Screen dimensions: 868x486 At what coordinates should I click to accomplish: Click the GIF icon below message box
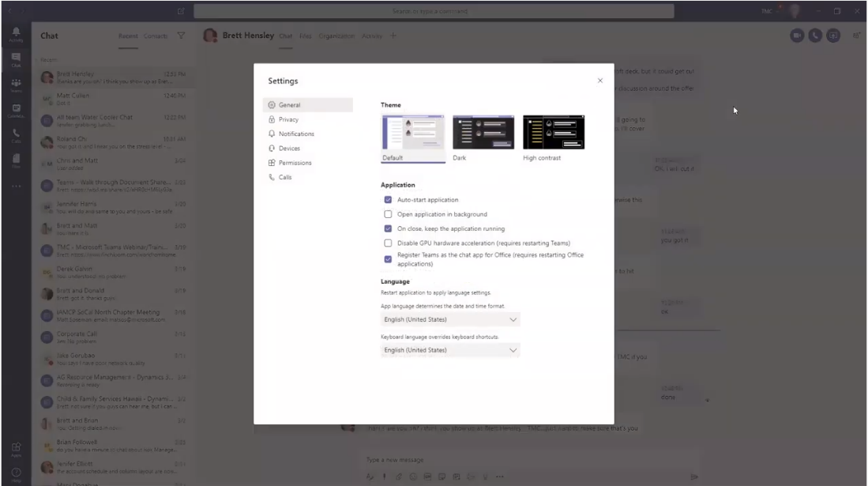(x=427, y=477)
